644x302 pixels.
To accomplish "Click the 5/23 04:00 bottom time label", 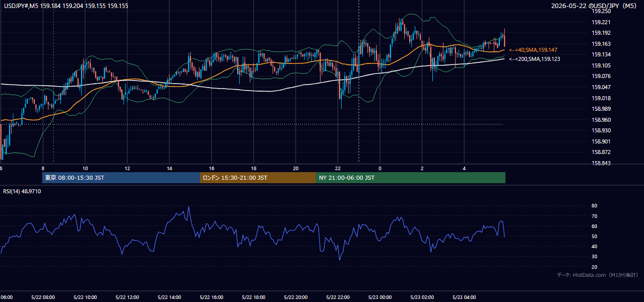I will (464, 297).
